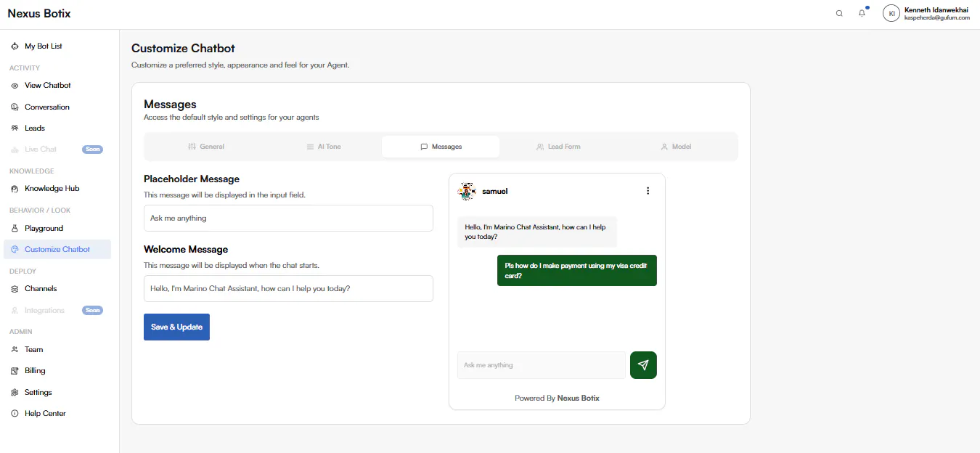Image resolution: width=980 pixels, height=453 pixels.
Task: Open the three-dot menu in chat preview
Action: [x=648, y=191]
